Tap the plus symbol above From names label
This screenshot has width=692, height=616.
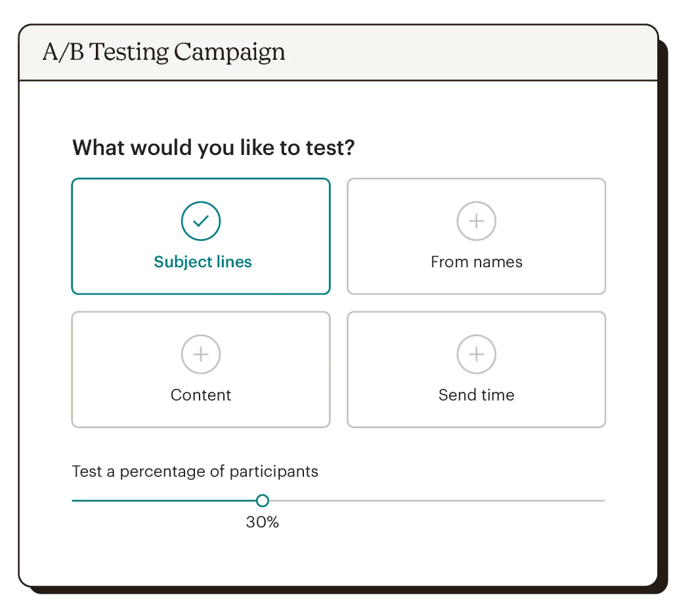coord(476,221)
